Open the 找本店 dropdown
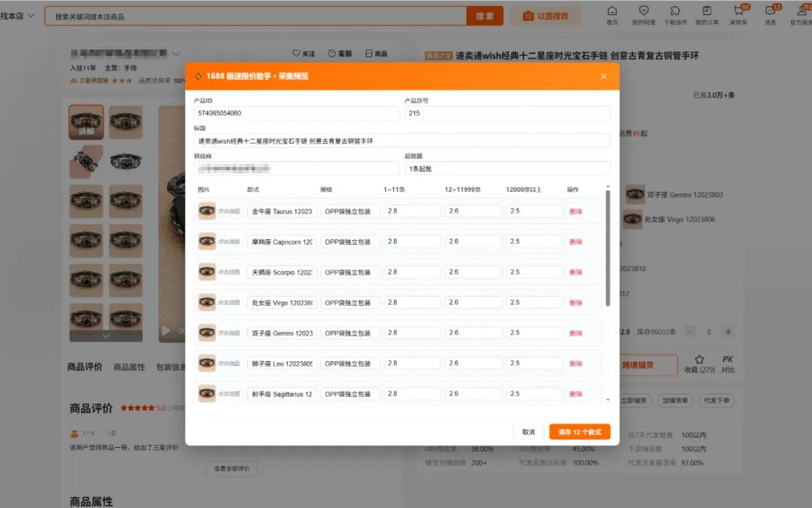 17,16
